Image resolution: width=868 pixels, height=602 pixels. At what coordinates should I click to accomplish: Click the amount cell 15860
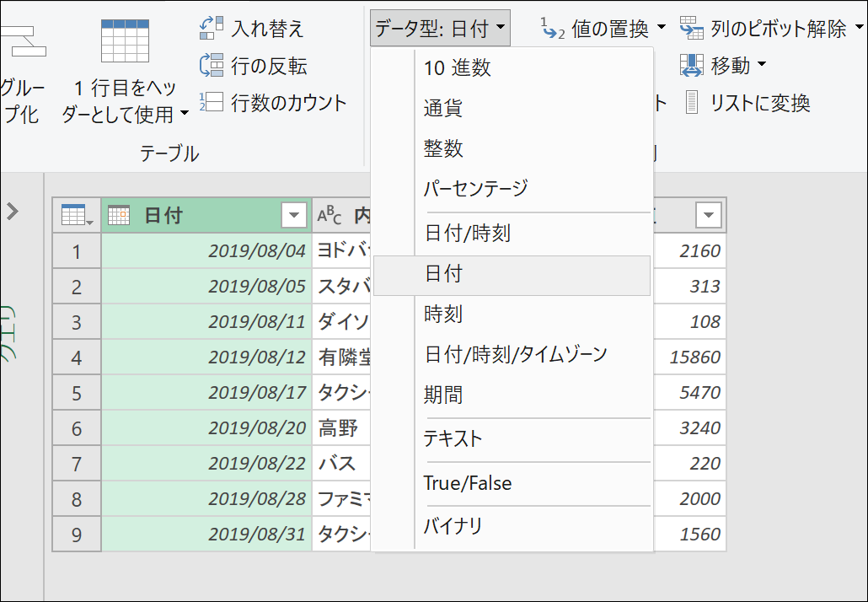point(689,357)
